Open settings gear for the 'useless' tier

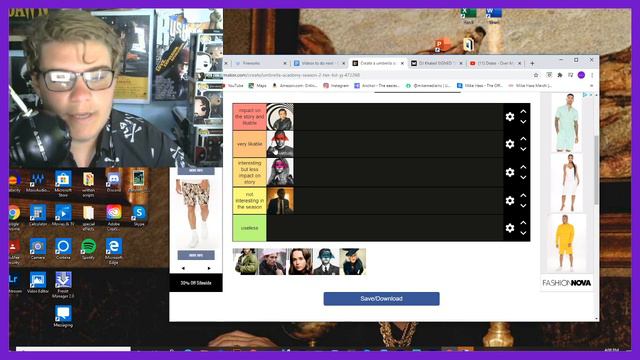click(510, 228)
